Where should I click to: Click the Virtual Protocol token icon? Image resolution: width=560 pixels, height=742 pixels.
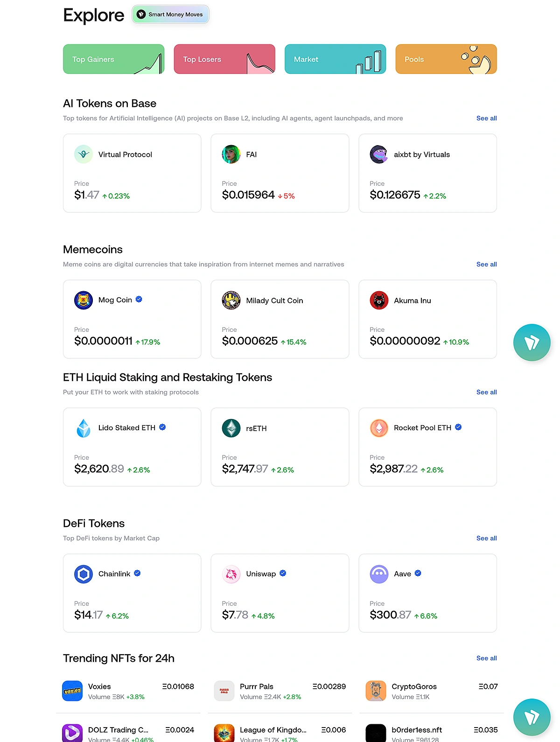point(84,154)
